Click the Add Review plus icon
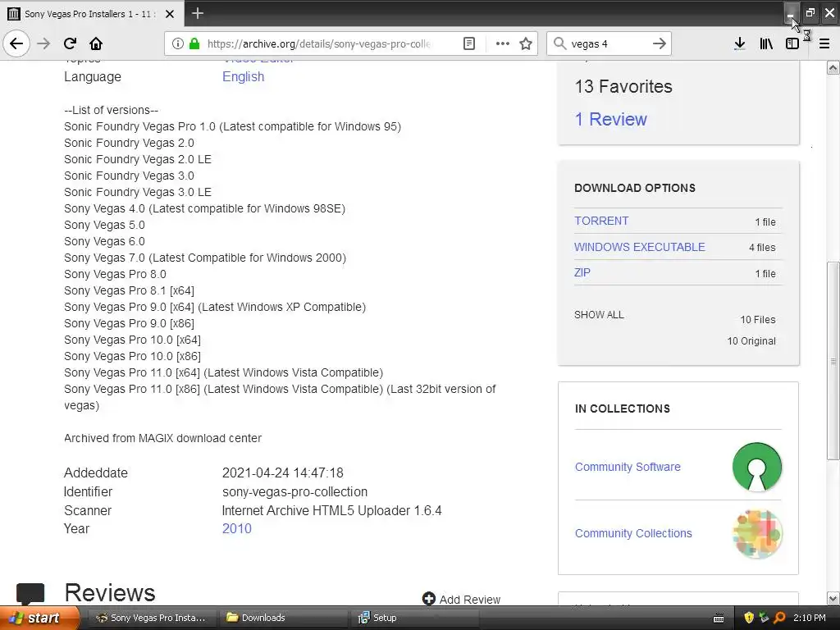 pyautogui.click(x=428, y=598)
